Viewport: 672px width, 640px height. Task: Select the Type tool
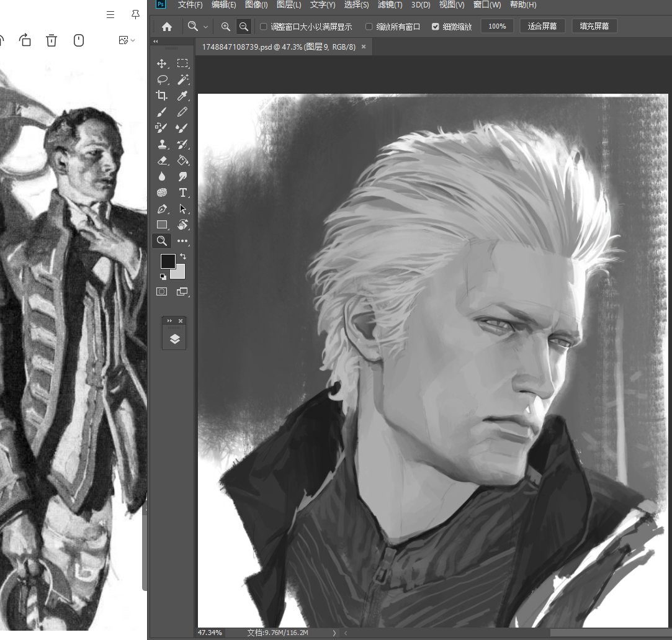[x=182, y=192]
